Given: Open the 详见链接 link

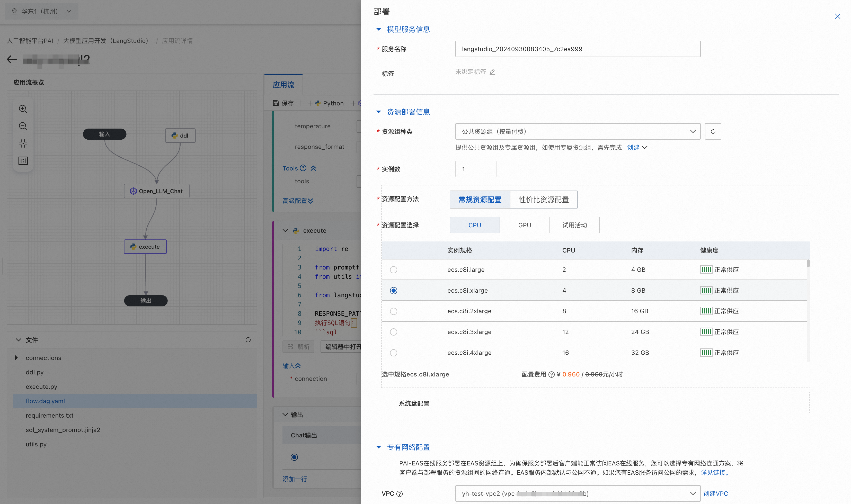Looking at the screenshot, I should (714, 472).
